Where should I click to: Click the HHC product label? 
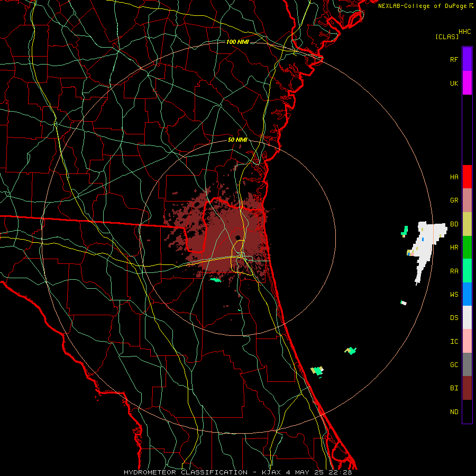(x=465, y=32)
